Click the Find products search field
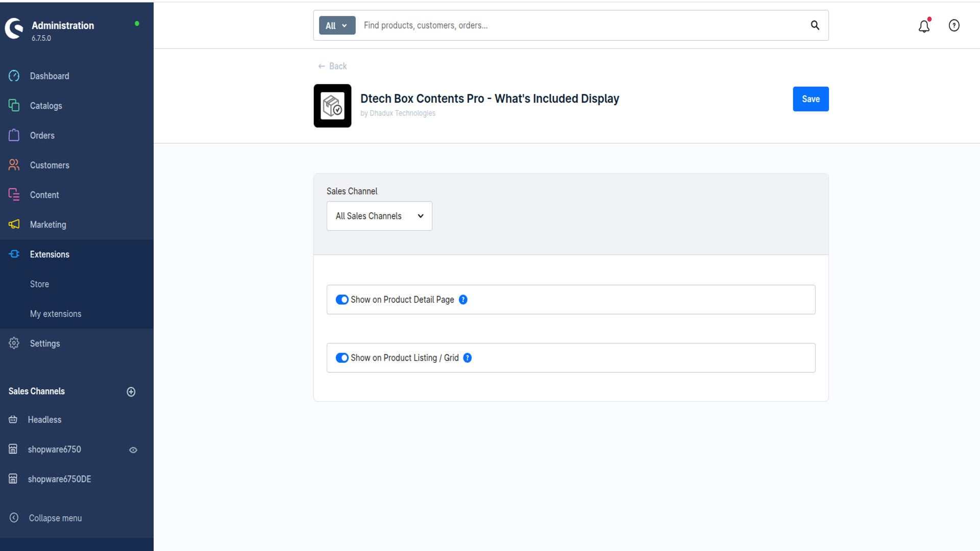Viewport: 980px width, 551px height. (x=582, y=26)
